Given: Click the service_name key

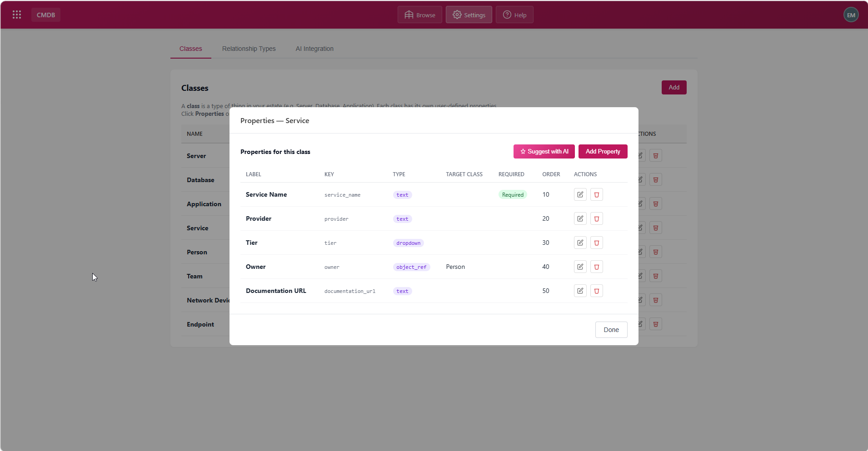Looking at the screenshot, I should pos(342,195).
